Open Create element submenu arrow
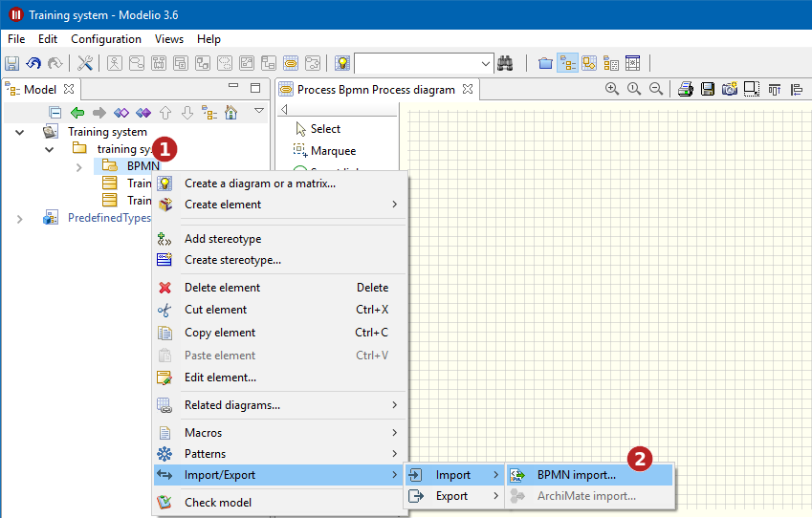This screenshot has width=812, height=518. coord(395,204)
